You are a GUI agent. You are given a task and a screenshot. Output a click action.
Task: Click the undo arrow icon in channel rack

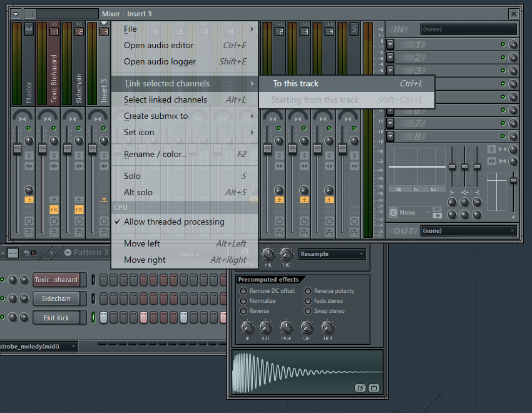point(26,253)
